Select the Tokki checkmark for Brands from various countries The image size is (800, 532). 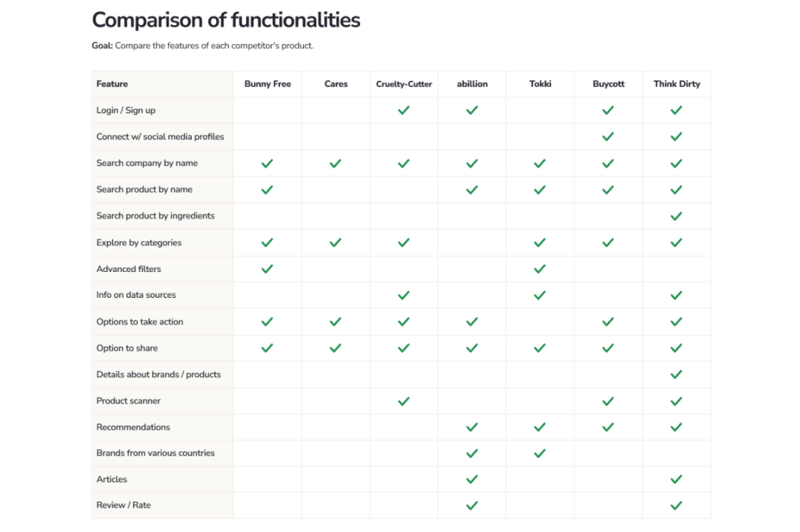tap(539, 453)
